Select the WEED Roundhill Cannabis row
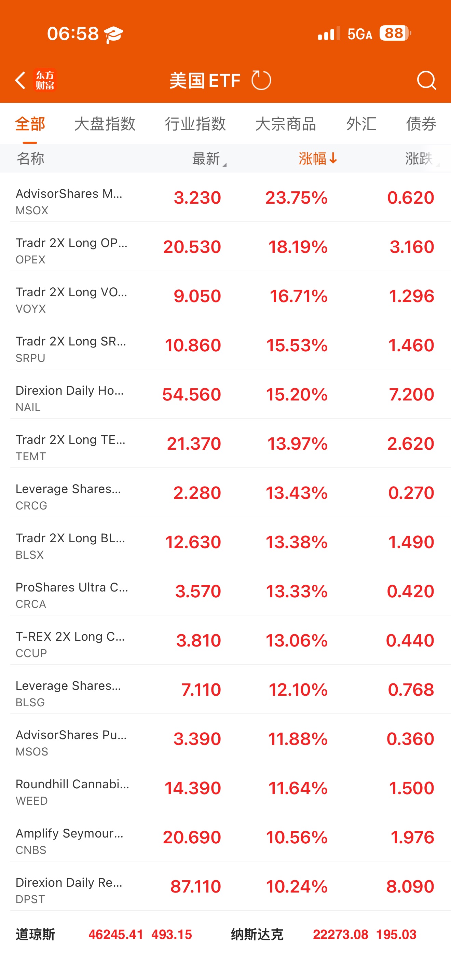451x980 pixels. click(225, 788)
